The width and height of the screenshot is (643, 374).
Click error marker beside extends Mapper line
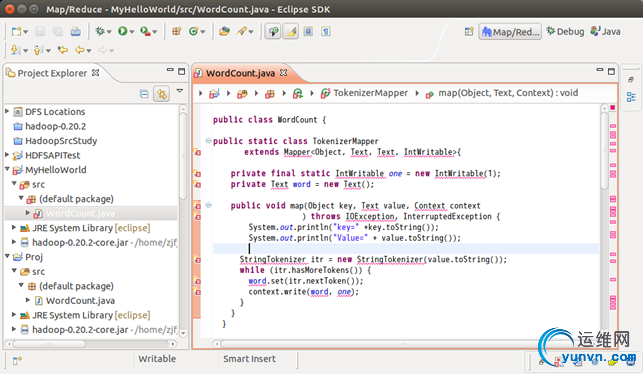point(197,152)
